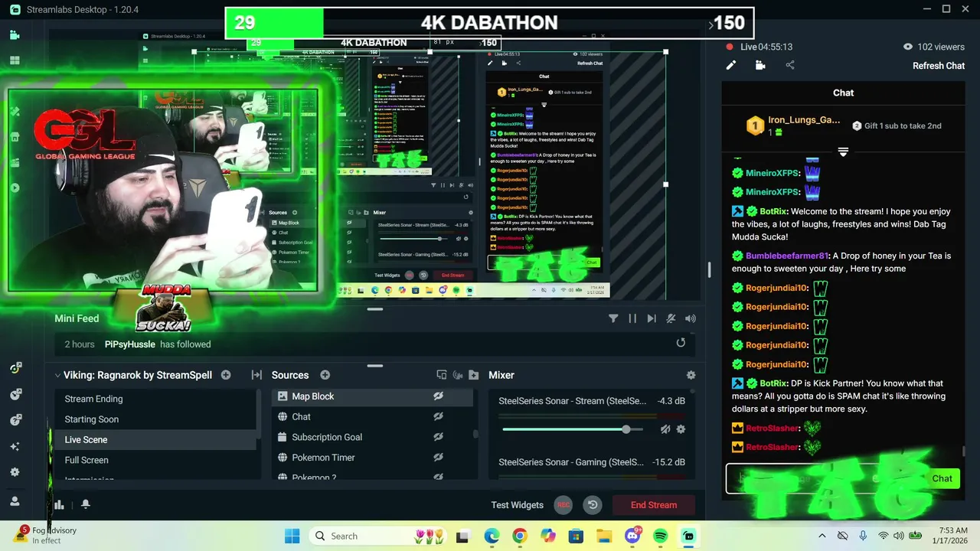Screen dimensions: 980x551
Task: Open the Editor camera icon in the sidebar
Action: click(15, 35)
